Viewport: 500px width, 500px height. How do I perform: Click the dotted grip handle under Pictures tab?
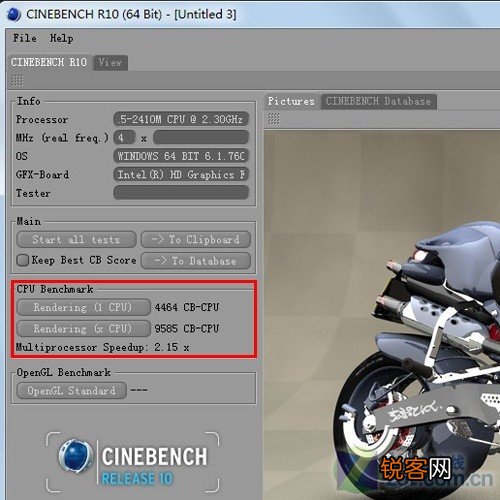point(274,119)
